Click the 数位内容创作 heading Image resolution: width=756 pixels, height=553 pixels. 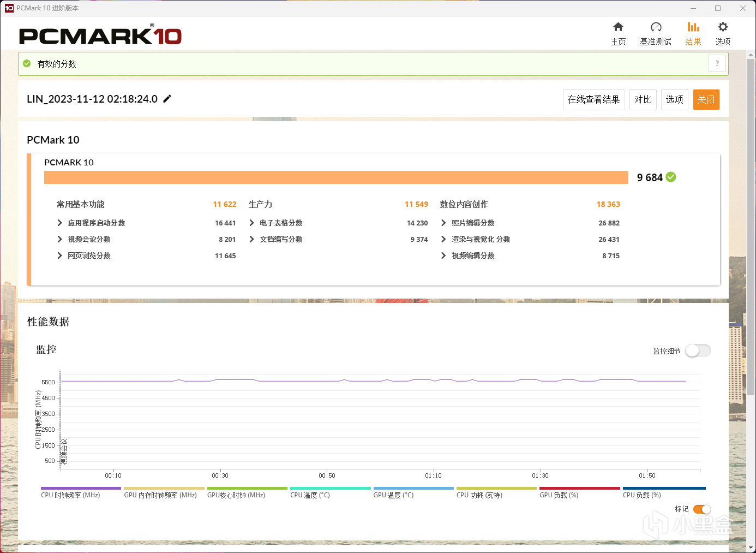click(464, 204)
